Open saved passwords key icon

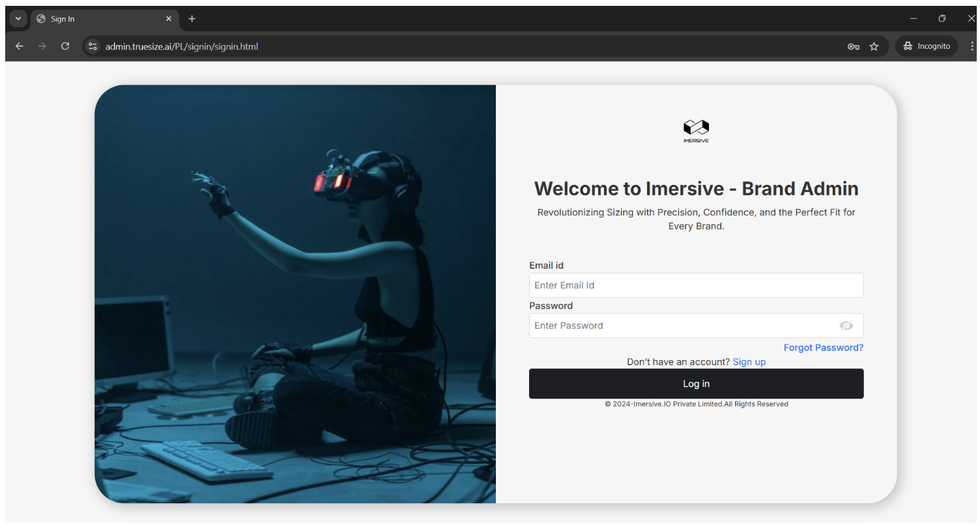tap(853, 46)
